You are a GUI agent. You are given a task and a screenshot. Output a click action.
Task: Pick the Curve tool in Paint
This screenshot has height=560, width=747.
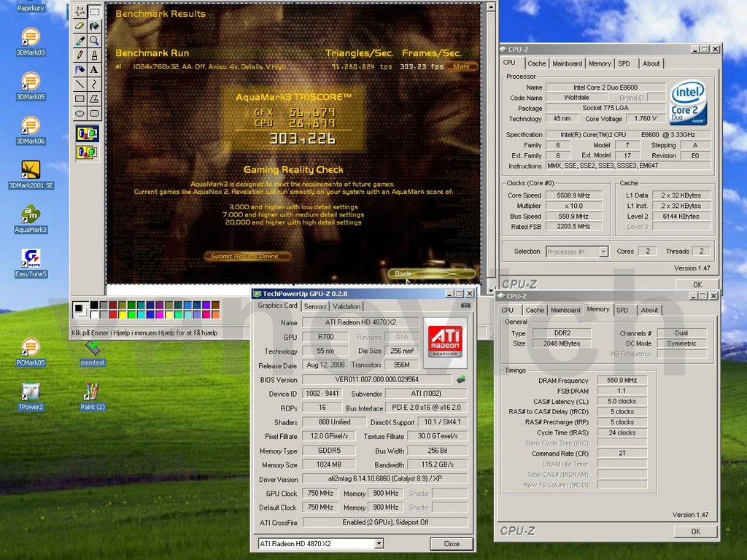(94, 85)
